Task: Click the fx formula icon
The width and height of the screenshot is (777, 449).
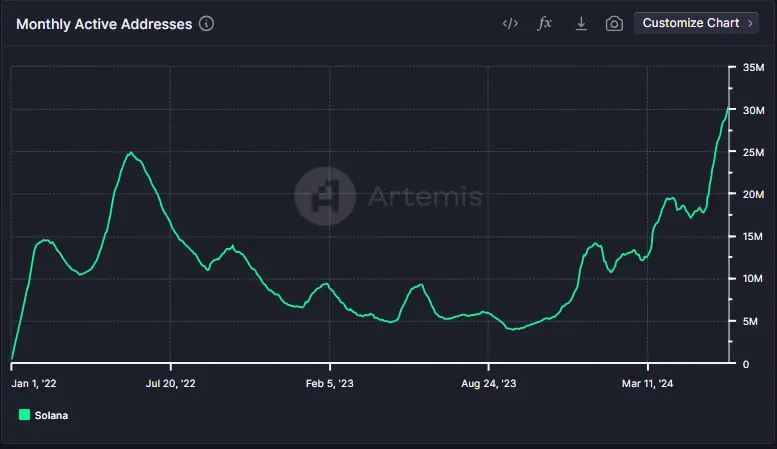Action: pyautogui.click(x=545, y=23)
